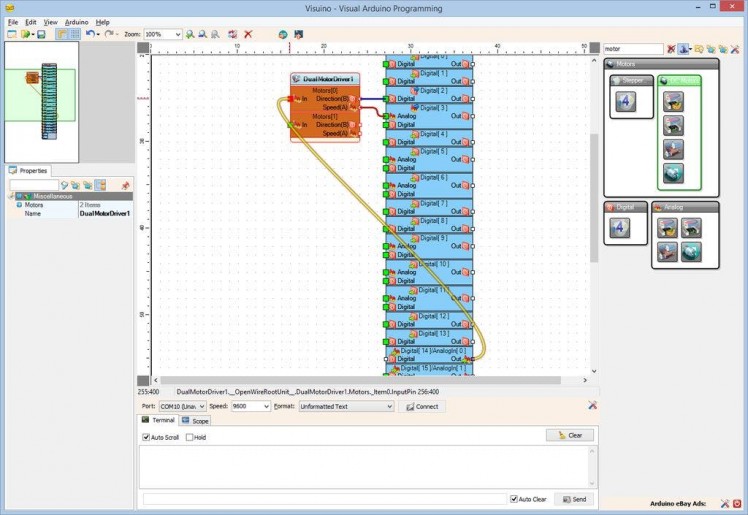Click the upload to Arduino toolbar icon
Image resolution: width=748 pixels, height=515 pixels.
click(x=298, y=34)
